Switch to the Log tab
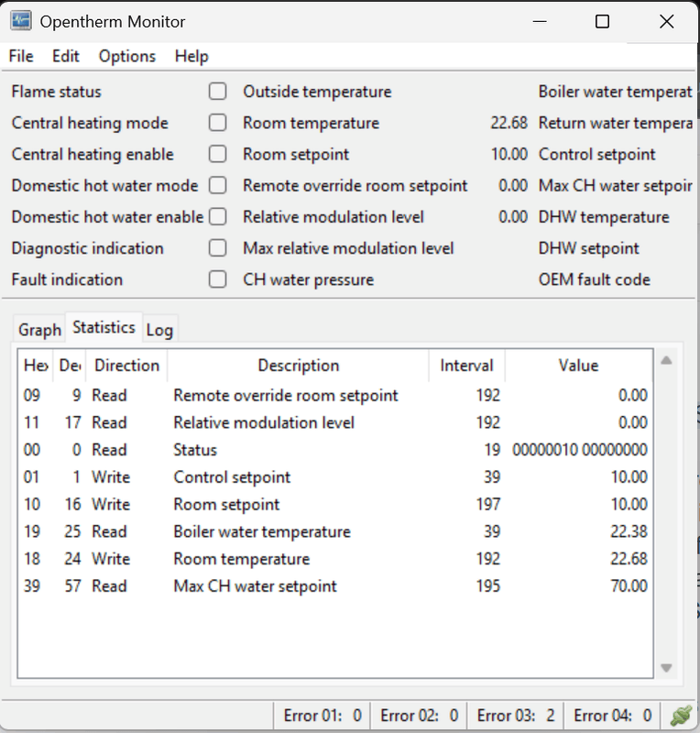The image size is (700, 733). coord(159,330)
